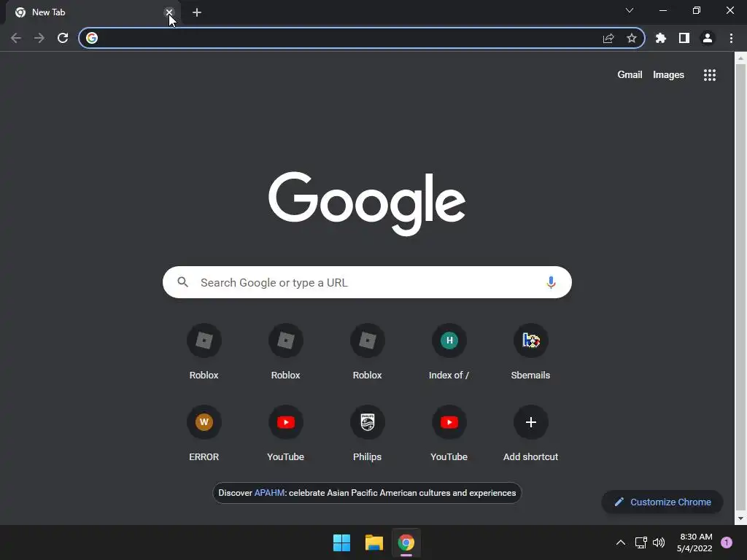Open the Gmail link
747x560 pixels.
630,75
